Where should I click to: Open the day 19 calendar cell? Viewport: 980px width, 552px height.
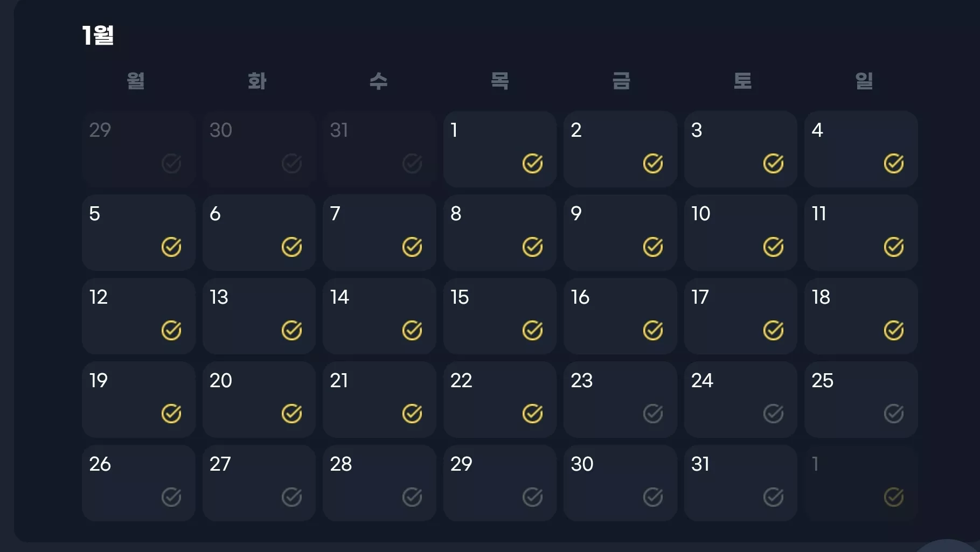138,400
